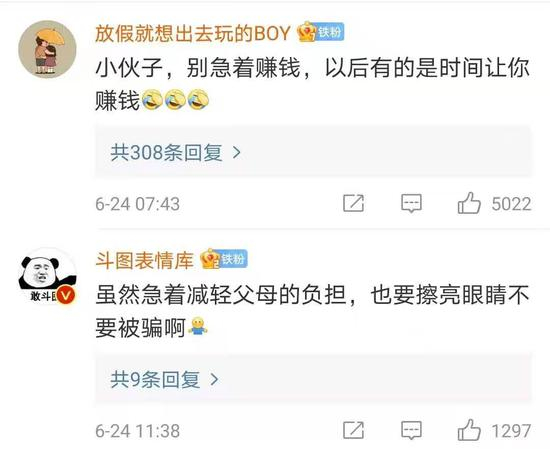Tap the 5022 like count
The image size is (550, 449).
click(x=511, y=204)
